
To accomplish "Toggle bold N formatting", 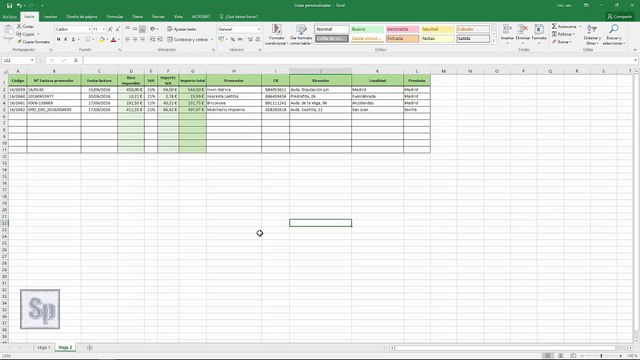I will (x=58, y=40).
